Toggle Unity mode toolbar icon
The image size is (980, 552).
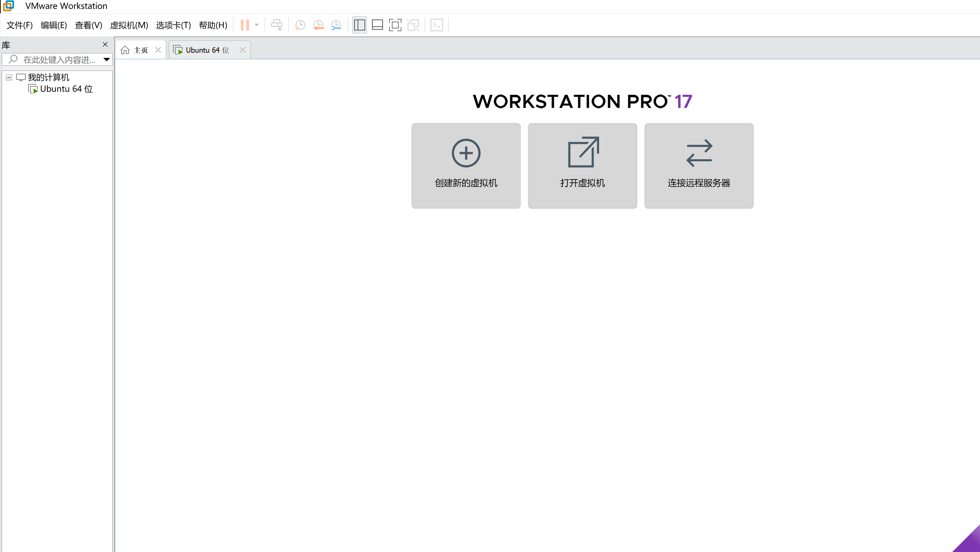point(413,25)
